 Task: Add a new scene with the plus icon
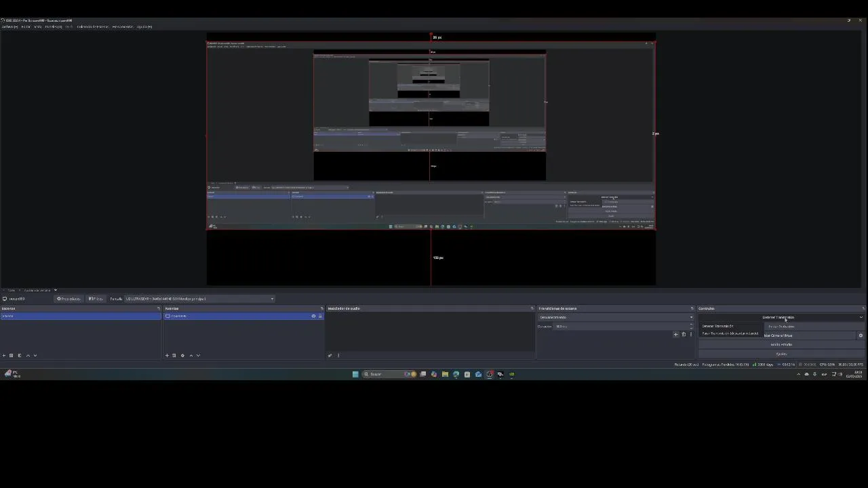click(4, 355)
